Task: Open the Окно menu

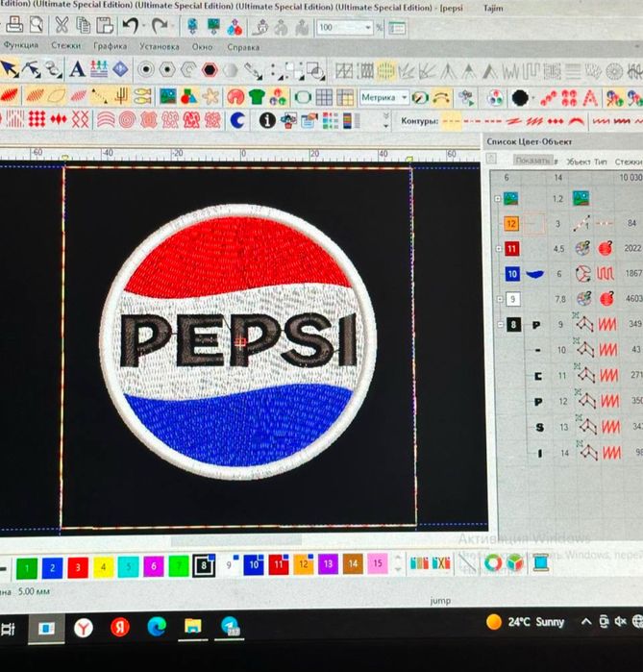Action: [x=202, y=47]
